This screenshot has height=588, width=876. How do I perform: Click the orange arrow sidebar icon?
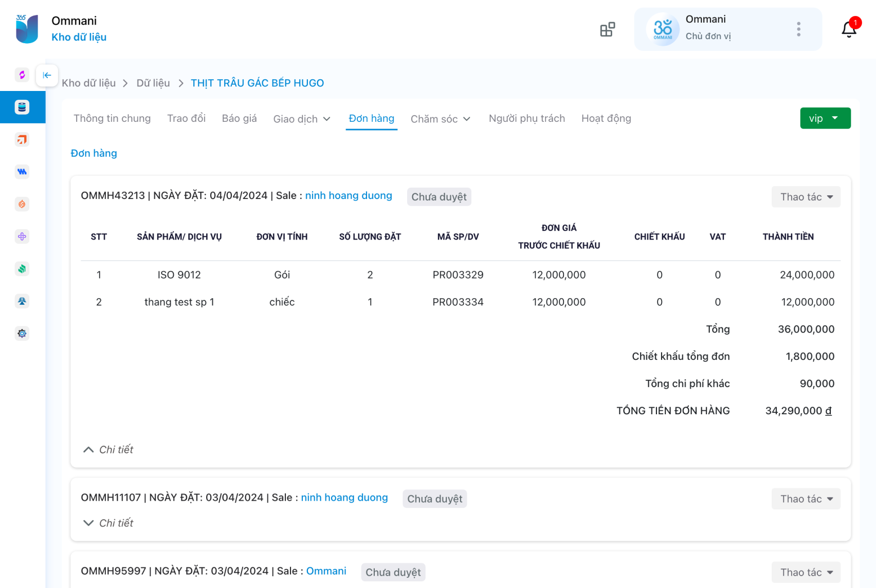[22, 139]
